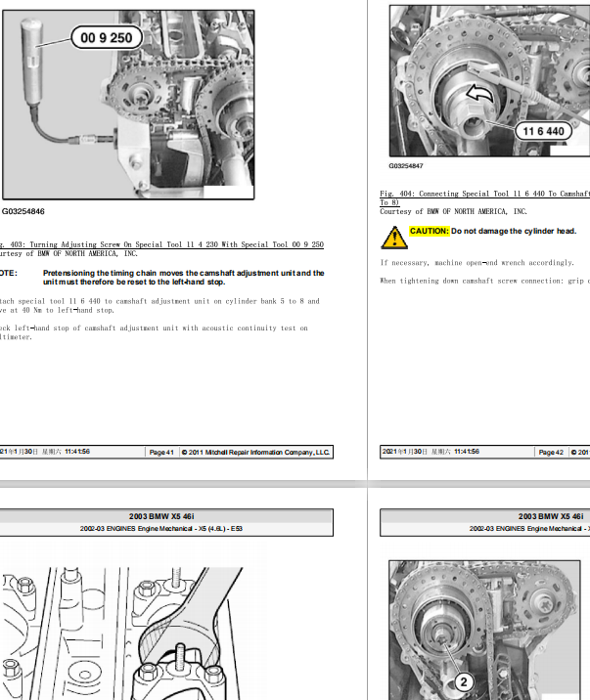The height and width of the screenshot is (700, 590).
Task: Click the camshaft photo with tool 11 6 440
Action: coord(489,81)
